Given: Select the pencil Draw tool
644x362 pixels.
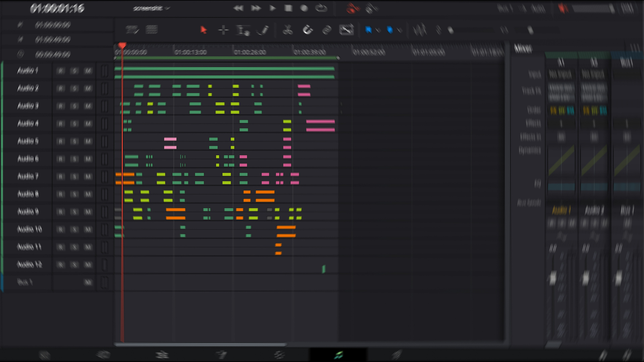Looking at the screenshot, I should [263, 30].
